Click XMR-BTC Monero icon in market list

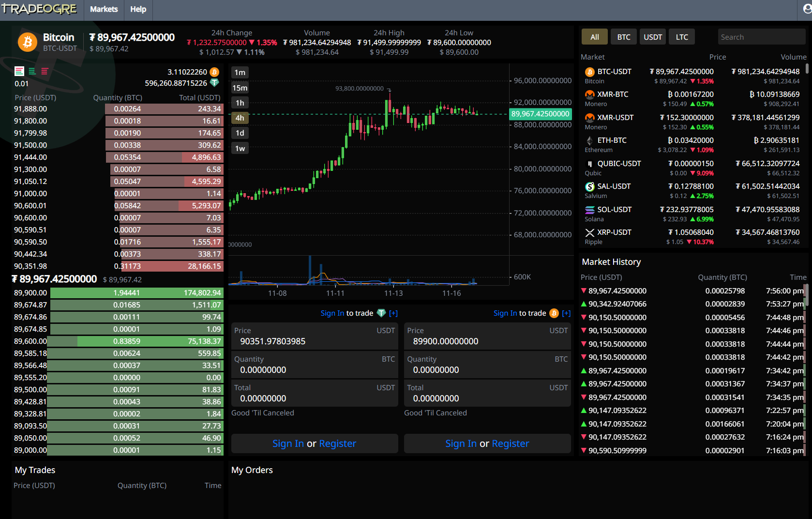[589, 94]
